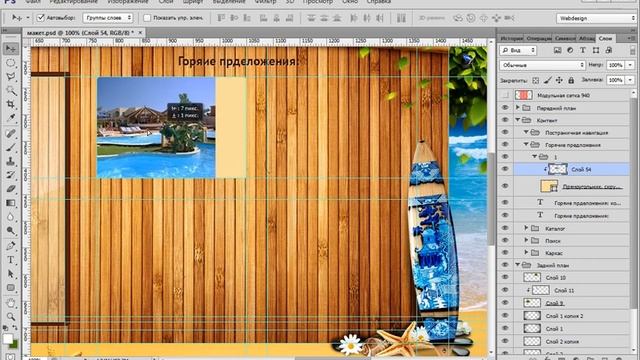The width and height of the screenshot is (640, 360).
Task: Switch to the Абзац tab
Action: coord(587,38)
